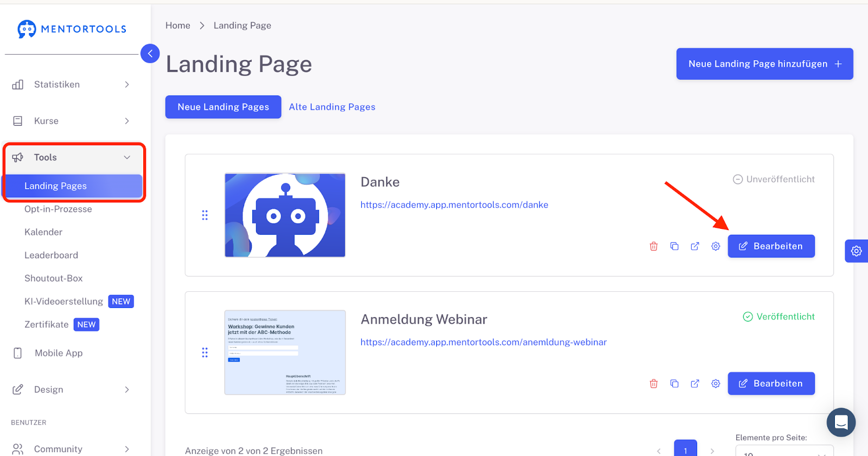Click the Anmeldung Webinar page title

coord(424,319)
